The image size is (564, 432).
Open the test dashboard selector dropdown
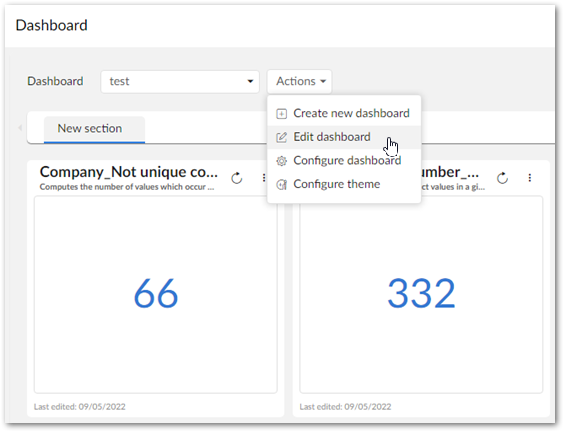point(180,82)
